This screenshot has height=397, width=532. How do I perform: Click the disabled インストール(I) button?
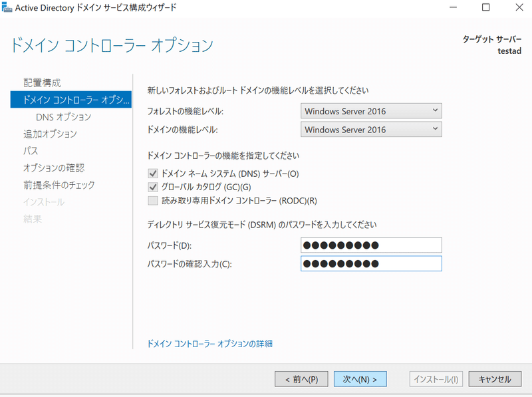[436, 379]
